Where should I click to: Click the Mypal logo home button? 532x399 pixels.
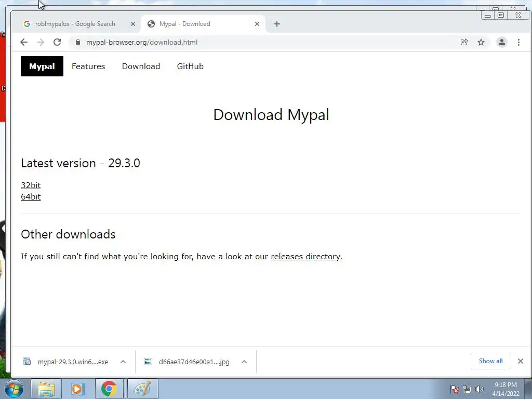coord(42,66)
